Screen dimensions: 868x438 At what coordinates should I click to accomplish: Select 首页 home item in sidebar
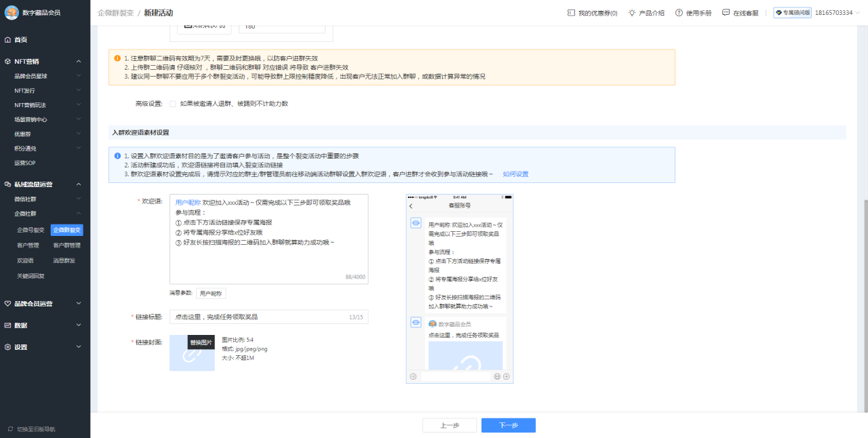point(19,39)
